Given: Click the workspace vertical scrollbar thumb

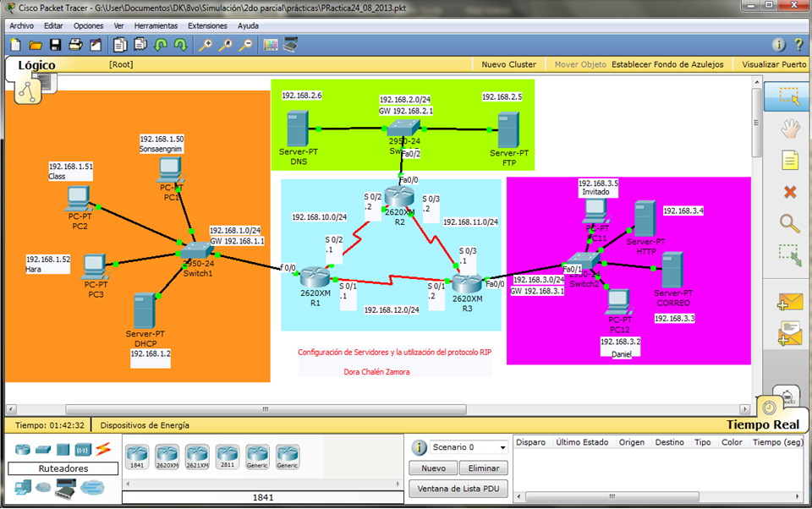Looking at the screenshot, I should [756, 123].
